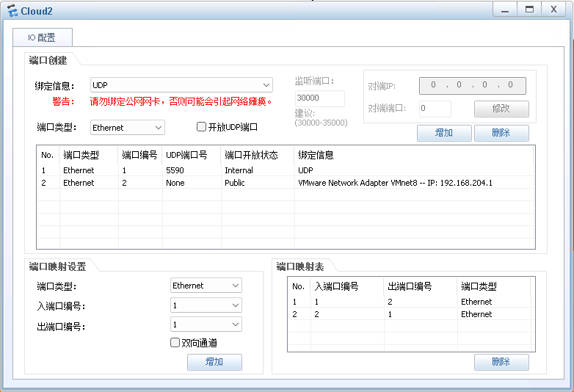Select row 1 Ethernet UDP 5590 entry
Viewport: 574px width, 392px height.
(x=286, y=170)
